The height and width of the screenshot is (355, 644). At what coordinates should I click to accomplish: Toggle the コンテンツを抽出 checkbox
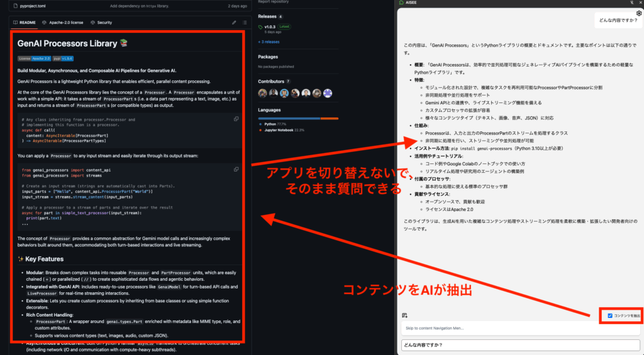610,315
